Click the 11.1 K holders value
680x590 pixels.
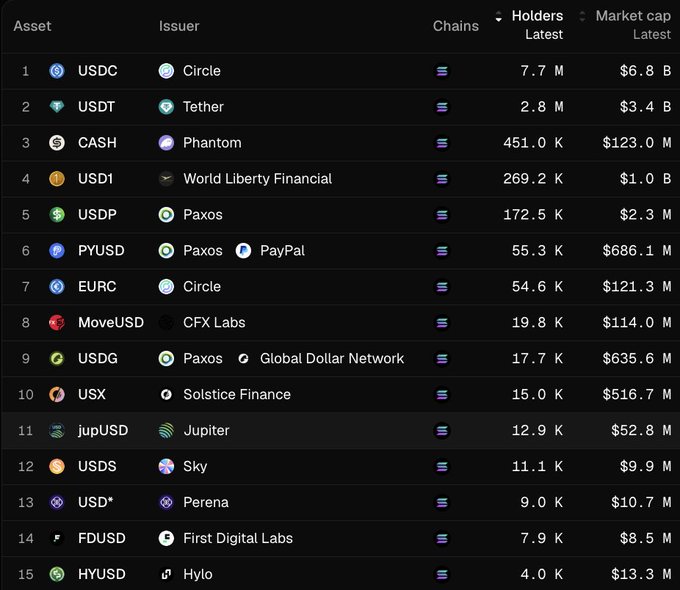(x=537, y=467)
